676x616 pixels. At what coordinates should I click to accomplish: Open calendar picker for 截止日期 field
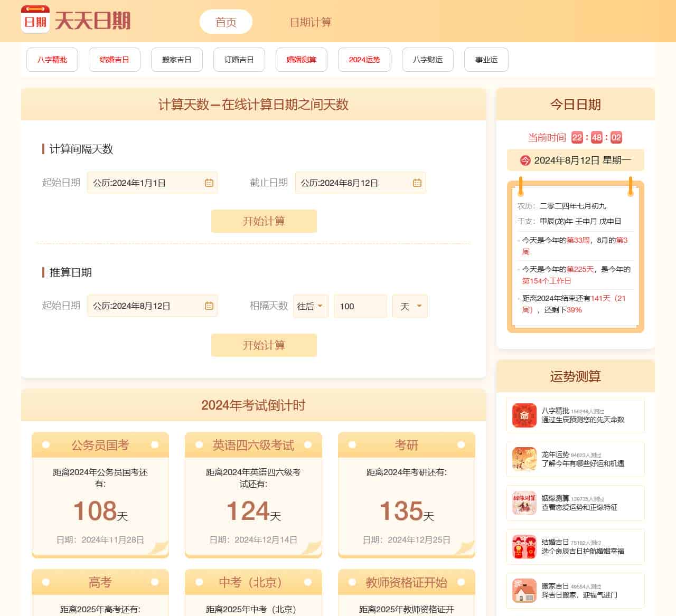point(417,183)
